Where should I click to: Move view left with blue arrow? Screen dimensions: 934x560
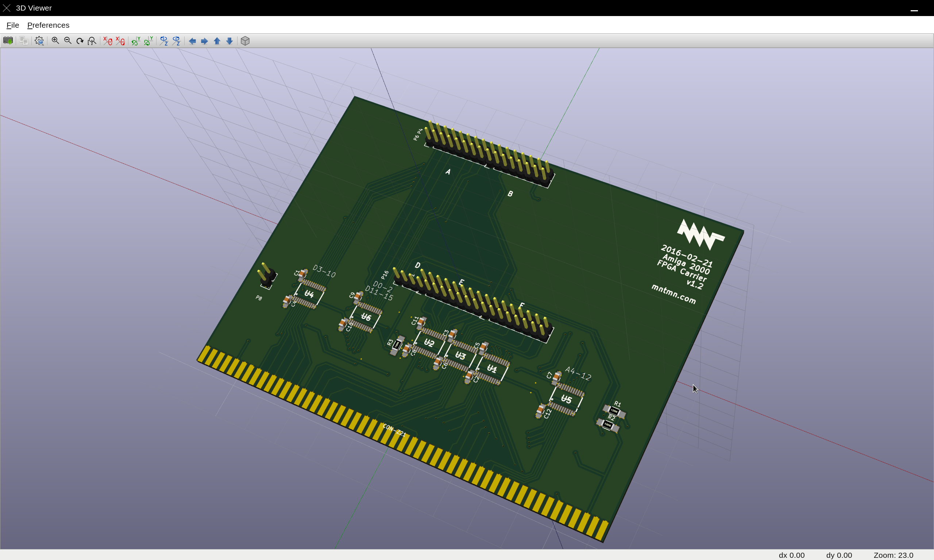[192, 41]
